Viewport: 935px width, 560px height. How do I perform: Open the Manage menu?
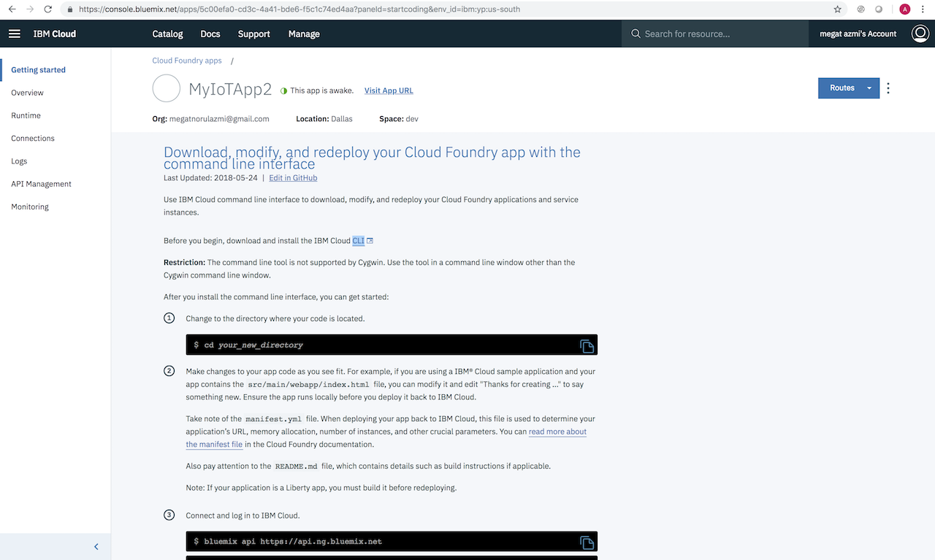[304, 34]
